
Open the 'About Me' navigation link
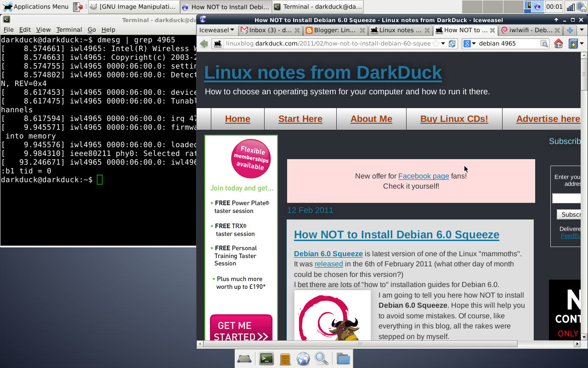[371, 119]
